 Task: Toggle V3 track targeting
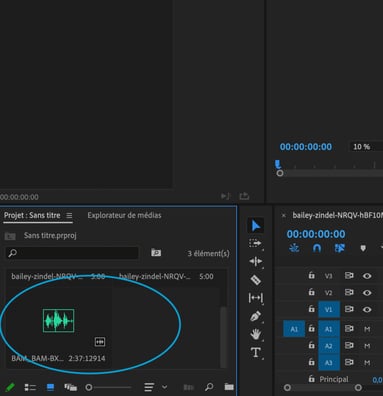[329, 276]
